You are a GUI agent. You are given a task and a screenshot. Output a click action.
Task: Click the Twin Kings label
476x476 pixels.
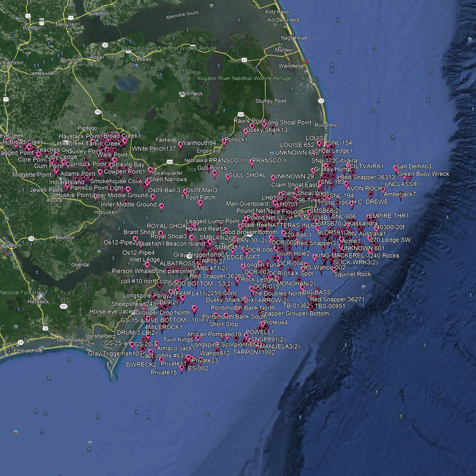178,340
